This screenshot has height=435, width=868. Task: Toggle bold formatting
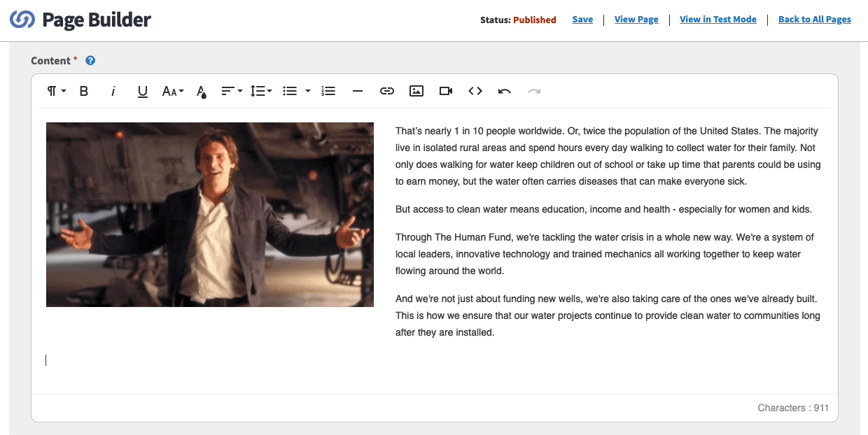(84, 91)
